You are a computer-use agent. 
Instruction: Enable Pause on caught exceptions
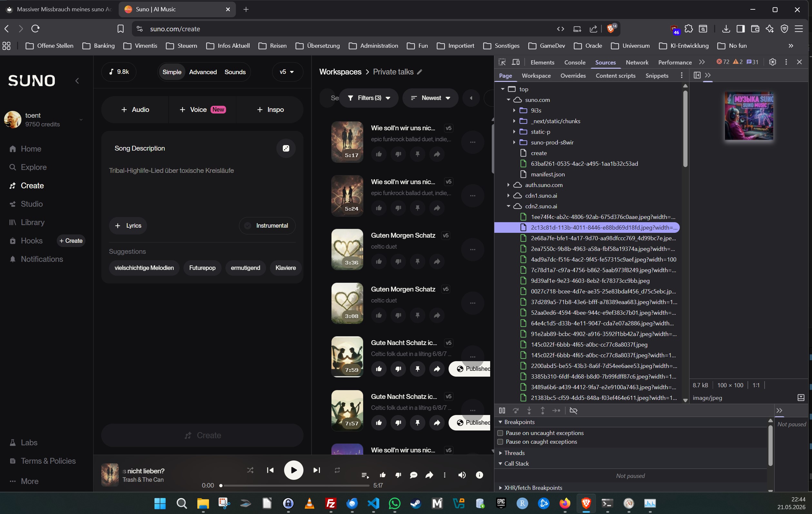click(500, 441)
